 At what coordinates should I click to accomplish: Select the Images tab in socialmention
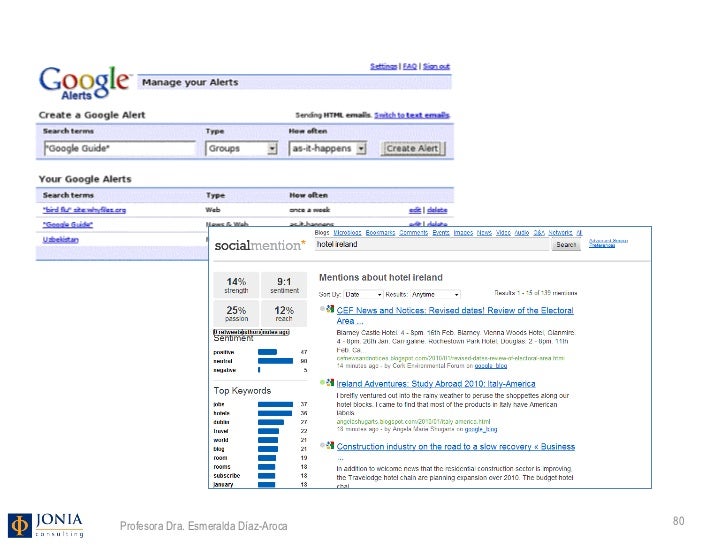click(x=463, y=233)
